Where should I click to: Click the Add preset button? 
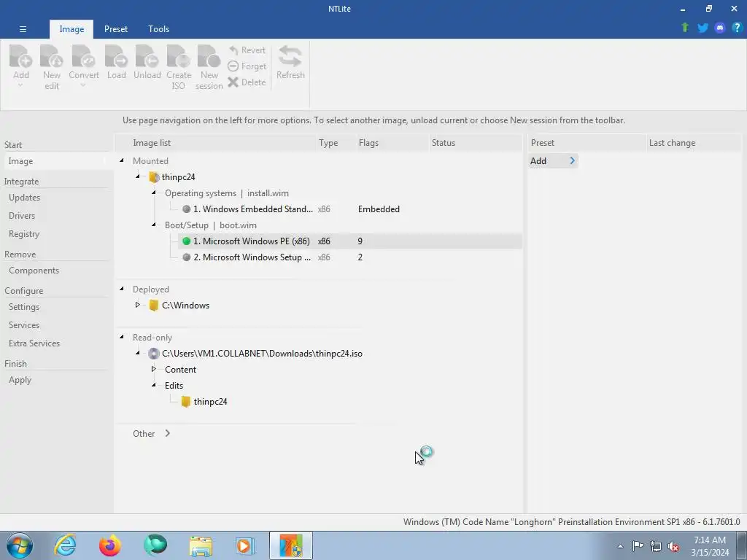pyautogui.click(x=553, y=161)
